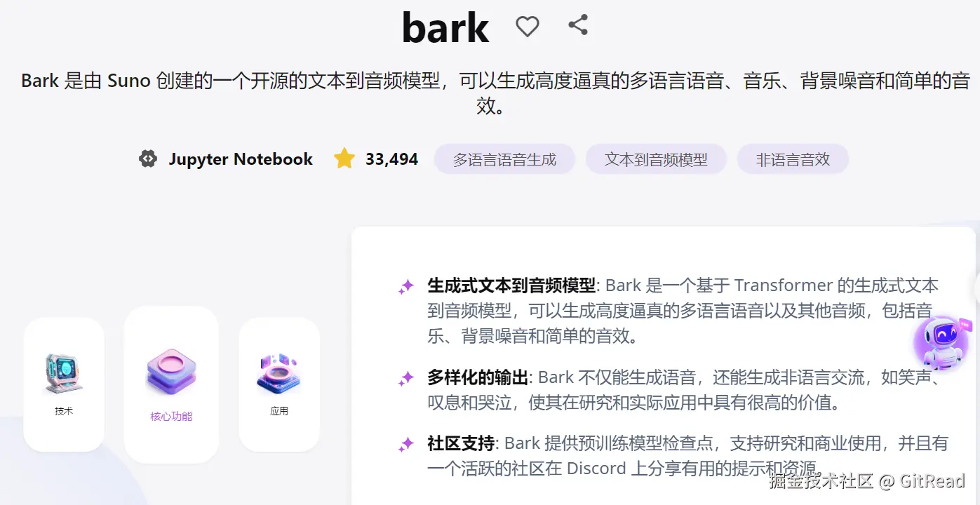Click the 多样化的输出 heading
The width and height of the screenshot is (980, 505).
click(478, 377)
